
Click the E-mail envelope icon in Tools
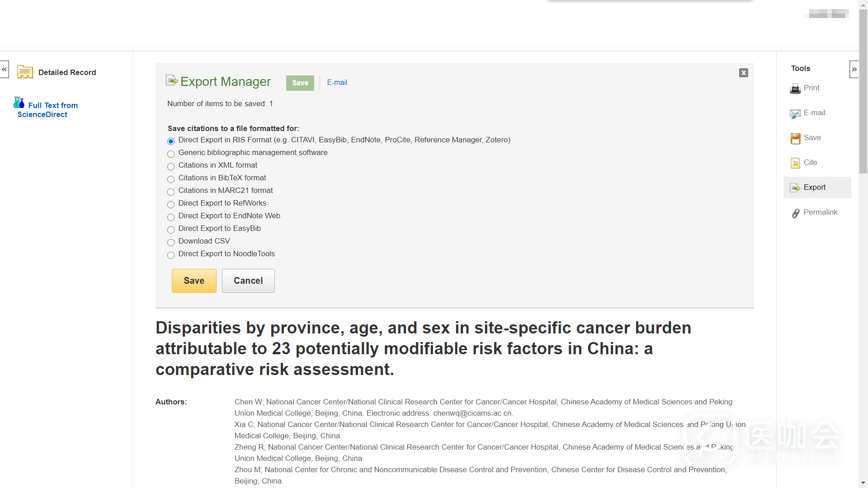(x=795, y=113)
